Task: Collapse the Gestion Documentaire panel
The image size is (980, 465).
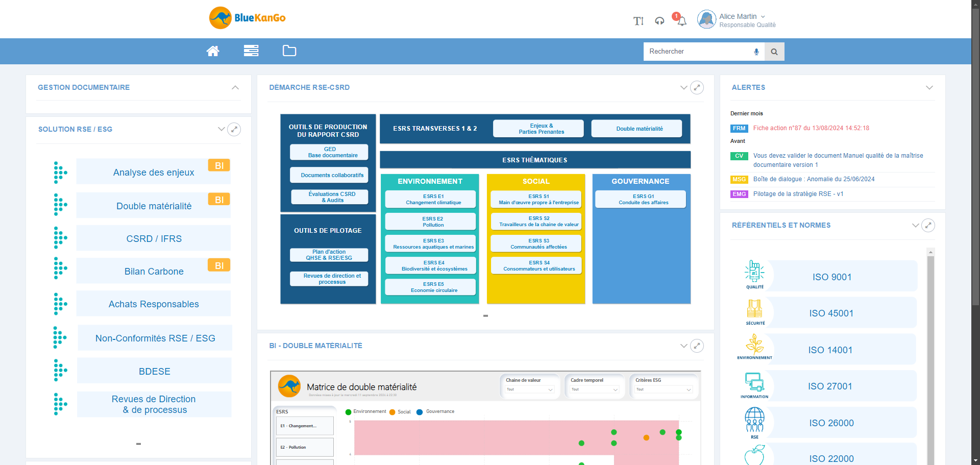Action: [x=235, y=88]
